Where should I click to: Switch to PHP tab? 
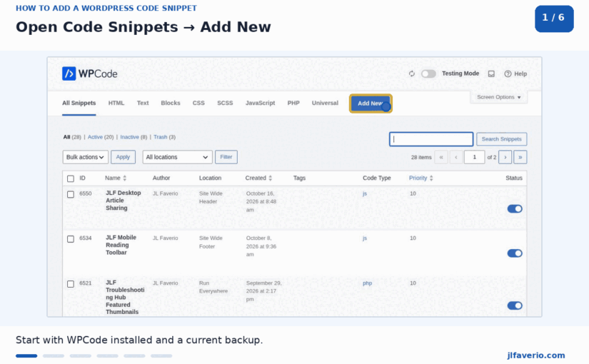(293, 103)
